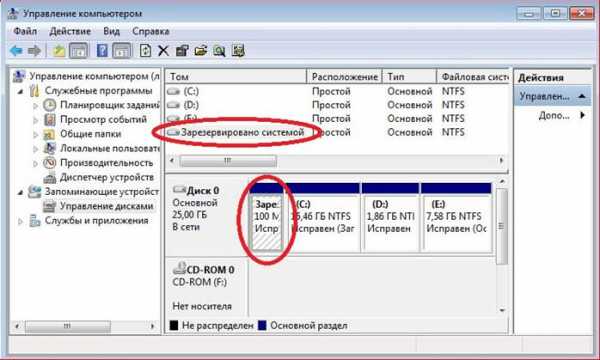Click the (D:) partition block on Disk 0
Viewport: 600px width, 360px height.
tap(390, 217)
